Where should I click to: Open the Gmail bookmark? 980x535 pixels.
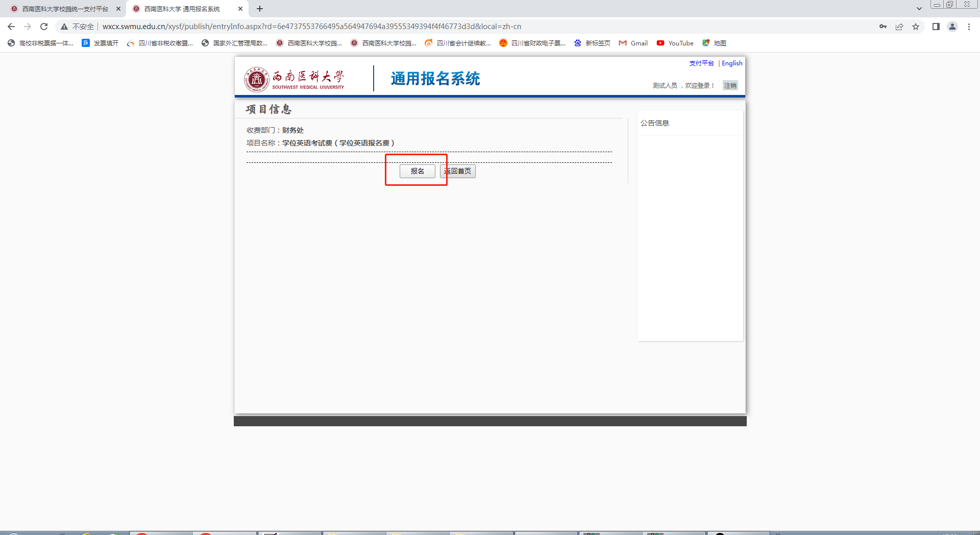point(633,43)
